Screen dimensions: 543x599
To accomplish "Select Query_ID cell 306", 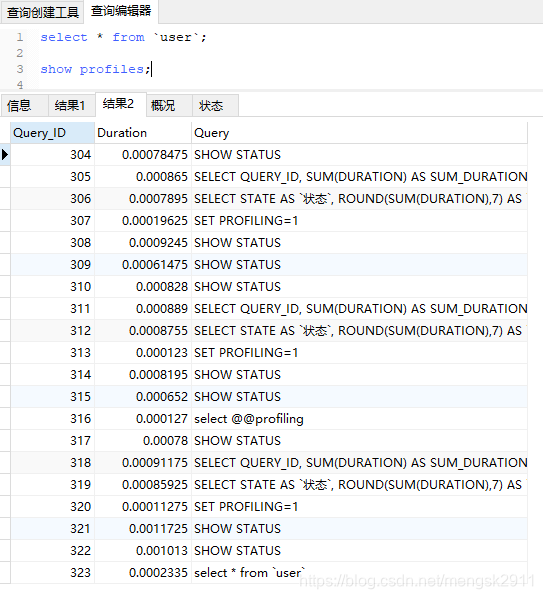I will [52, 199].
